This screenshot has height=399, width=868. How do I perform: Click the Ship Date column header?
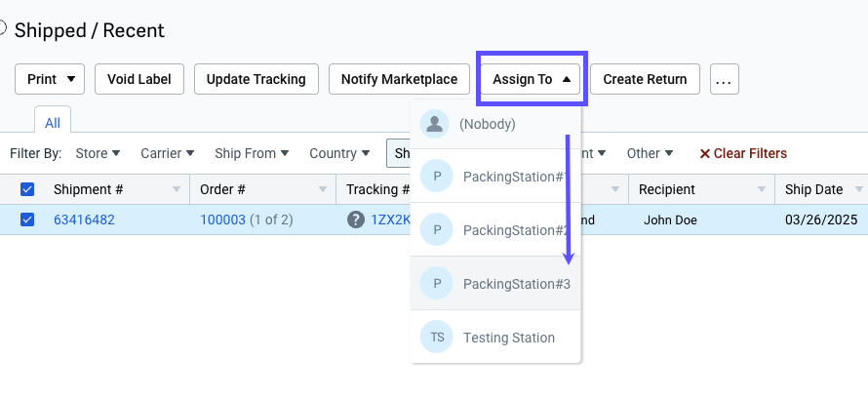pyautogui.click(x=821, y=190)
